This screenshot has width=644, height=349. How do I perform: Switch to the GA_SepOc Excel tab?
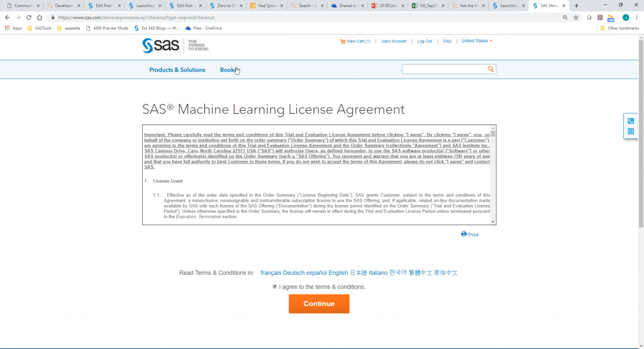pos(427,6)
